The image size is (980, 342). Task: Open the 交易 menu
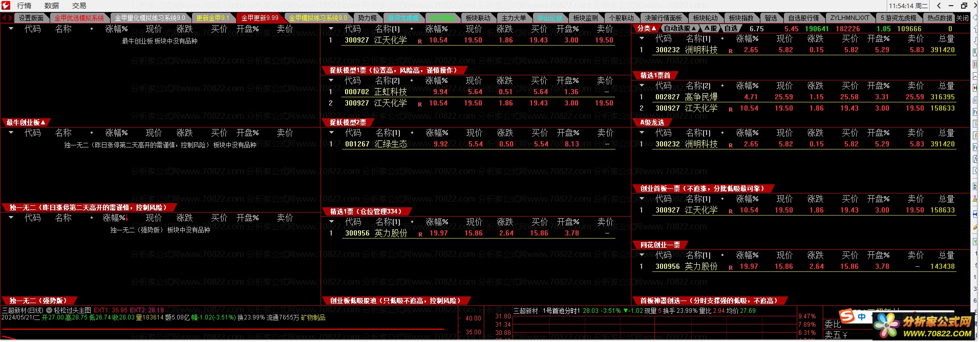79,6
